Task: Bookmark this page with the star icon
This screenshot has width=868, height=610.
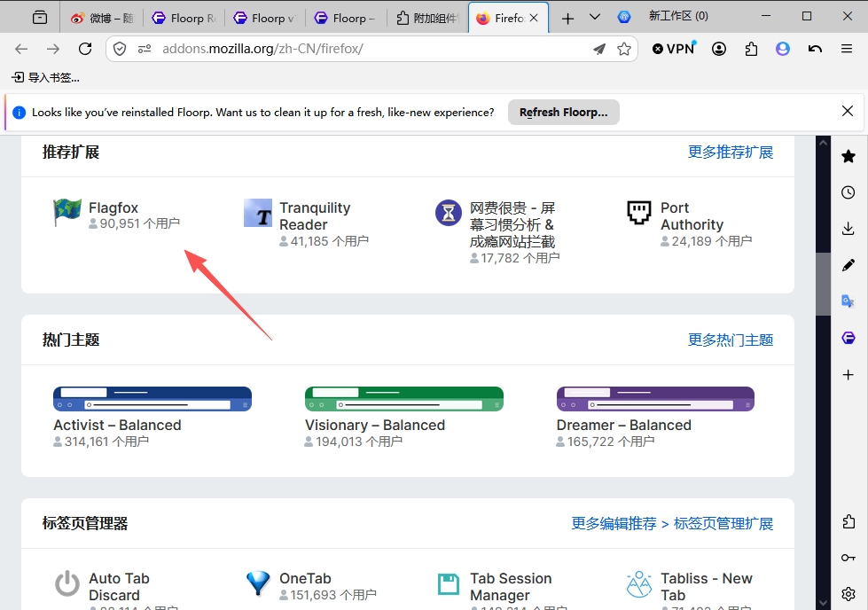Action: pos(624,49)
